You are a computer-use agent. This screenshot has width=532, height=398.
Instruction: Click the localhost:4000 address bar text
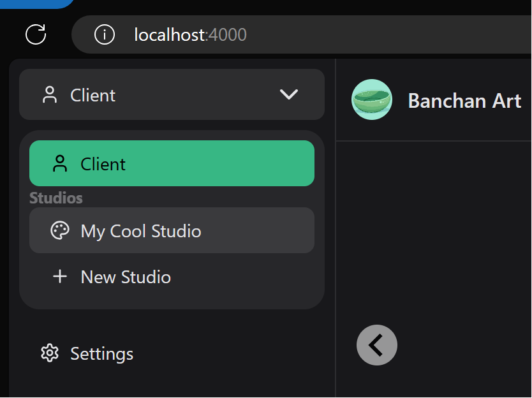pos(190,34)
